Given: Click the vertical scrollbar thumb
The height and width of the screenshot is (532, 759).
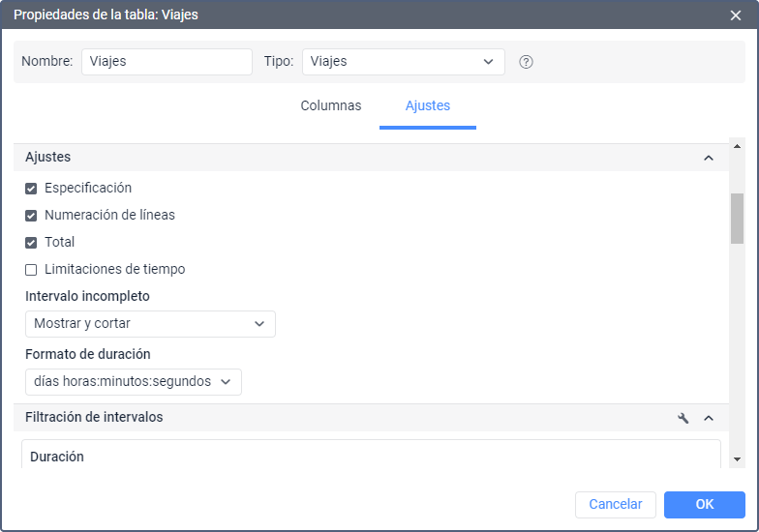Looking at the screenshot, I should 737,219.
